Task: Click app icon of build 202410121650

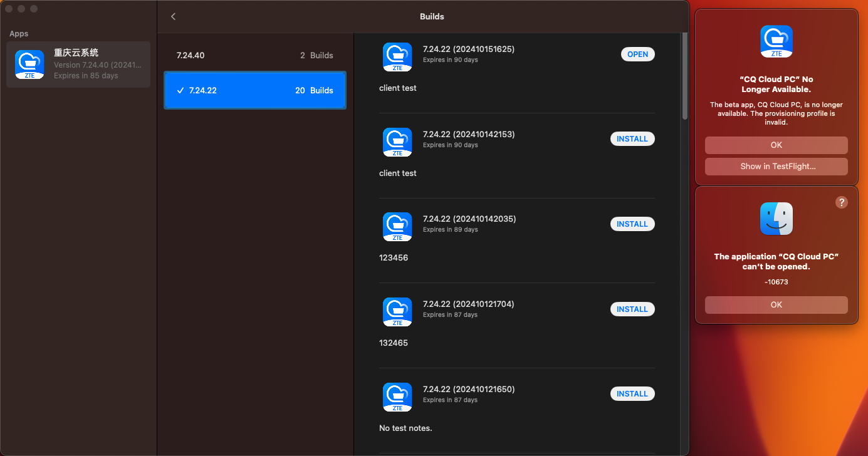Action: pos(397,397)
